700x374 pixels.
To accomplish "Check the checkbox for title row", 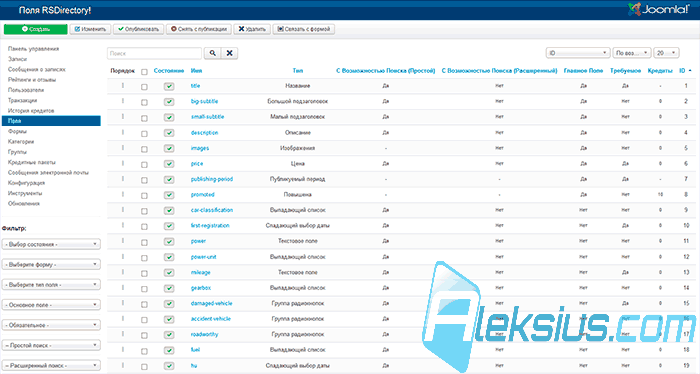I will (144, 87).
